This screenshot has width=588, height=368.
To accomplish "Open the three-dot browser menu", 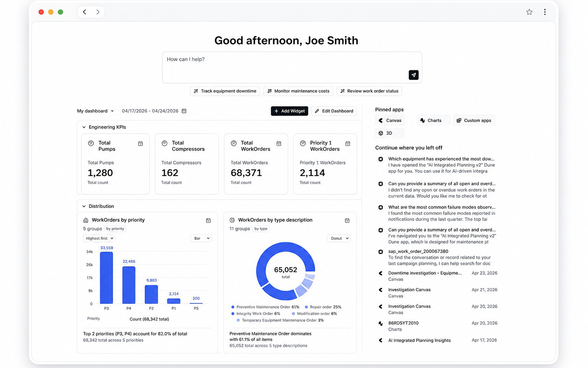I will point(545,12).
